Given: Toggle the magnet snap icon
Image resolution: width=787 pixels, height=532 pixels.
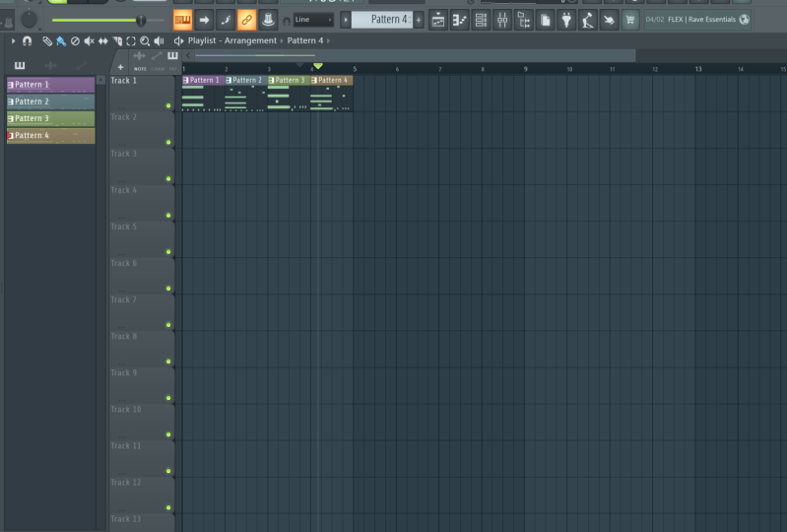Looking at the screenshot, I should (x=28, y=40).
